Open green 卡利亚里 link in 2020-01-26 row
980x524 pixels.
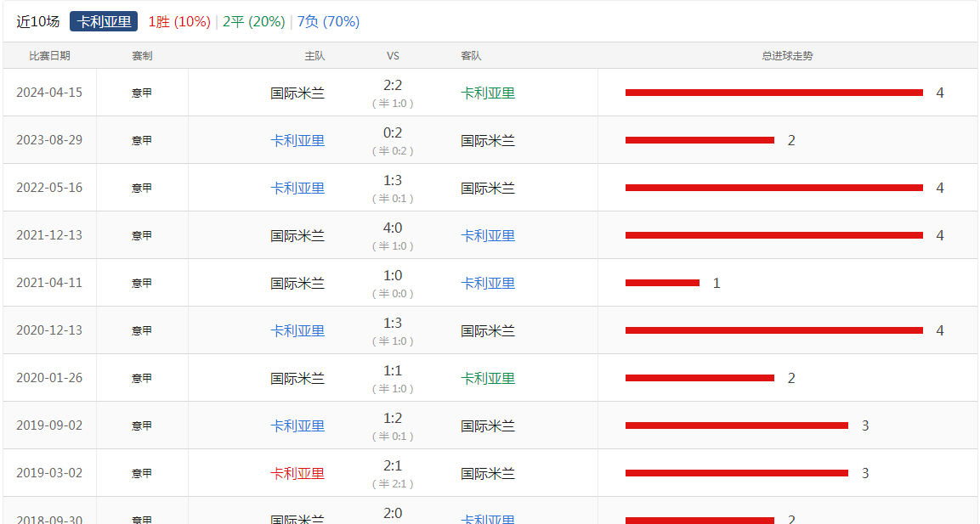pyautogui.click(x=488, y=379)
